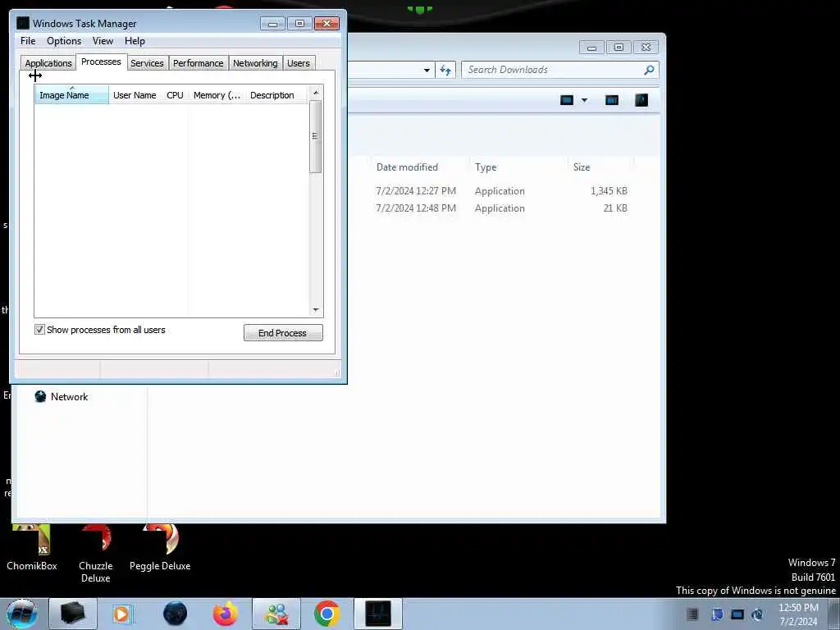Click the Explorer change view icon
Screen dimensions: 840x630
point(567,100)
